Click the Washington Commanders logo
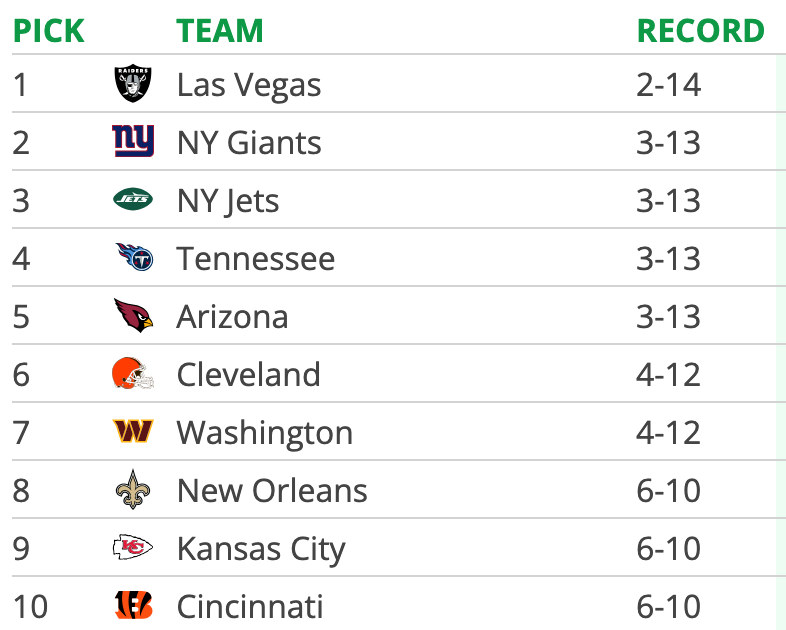 point(133,431)
